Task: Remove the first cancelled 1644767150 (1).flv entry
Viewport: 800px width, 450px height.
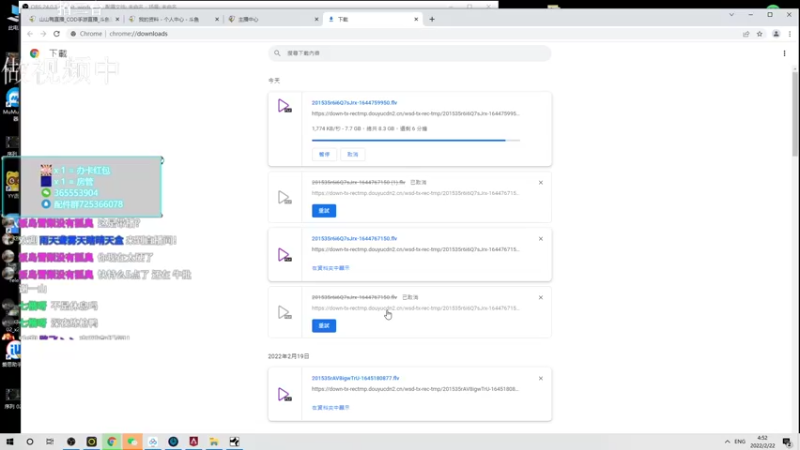Action: point(541,183)
